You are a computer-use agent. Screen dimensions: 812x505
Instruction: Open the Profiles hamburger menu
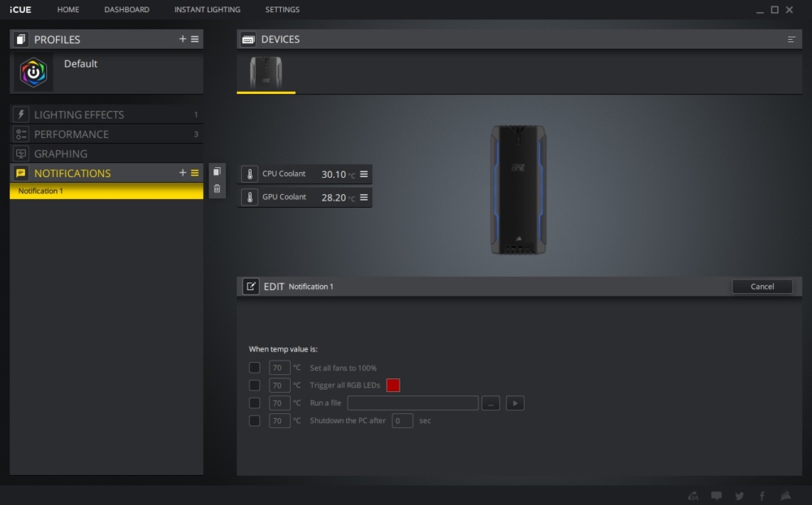[195, 39]
